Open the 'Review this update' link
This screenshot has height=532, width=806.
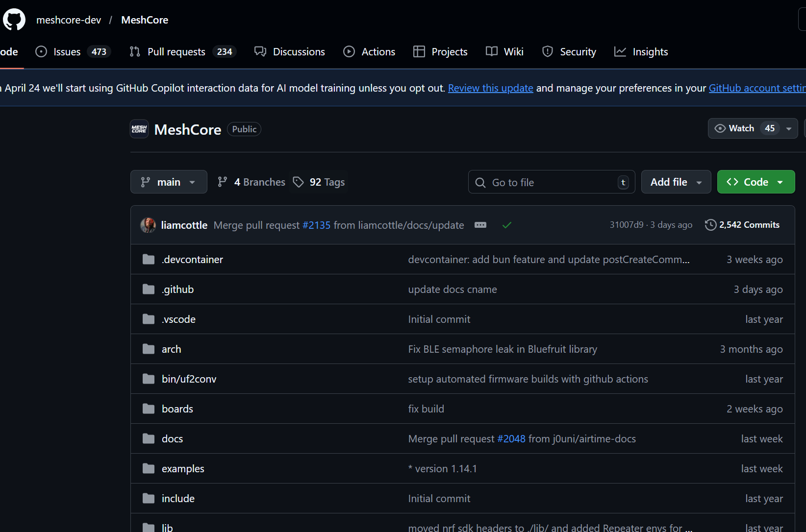[x=491, y=88]
